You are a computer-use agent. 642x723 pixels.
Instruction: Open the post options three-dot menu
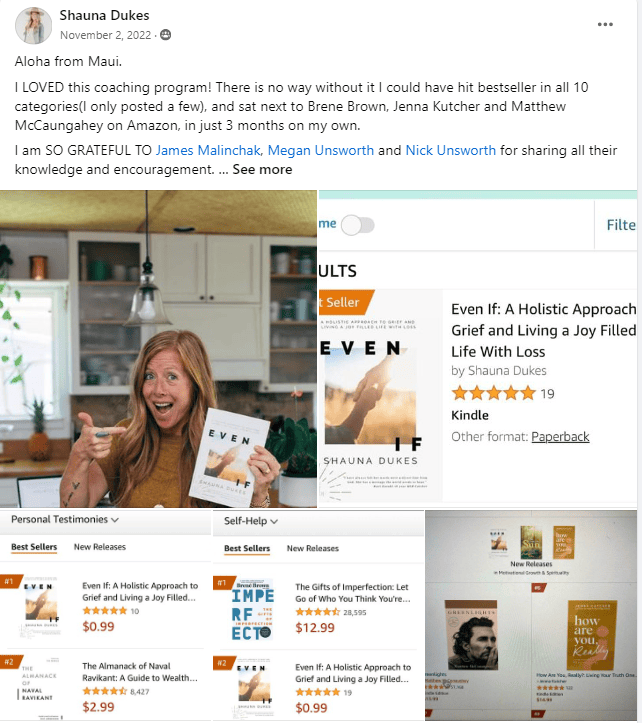605,24
